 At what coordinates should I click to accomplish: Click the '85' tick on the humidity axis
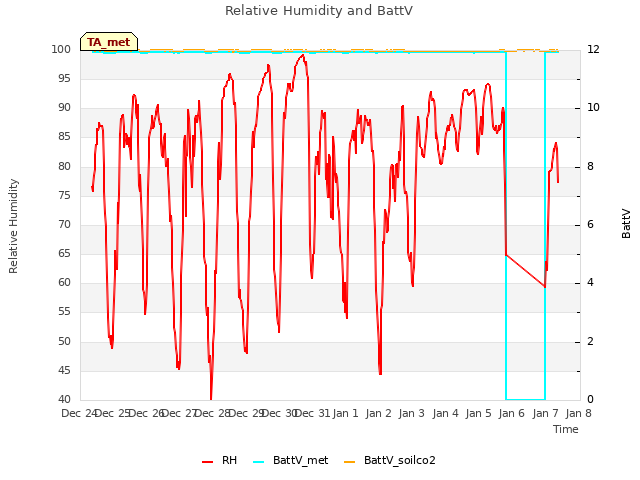click(x=64, y=137)
